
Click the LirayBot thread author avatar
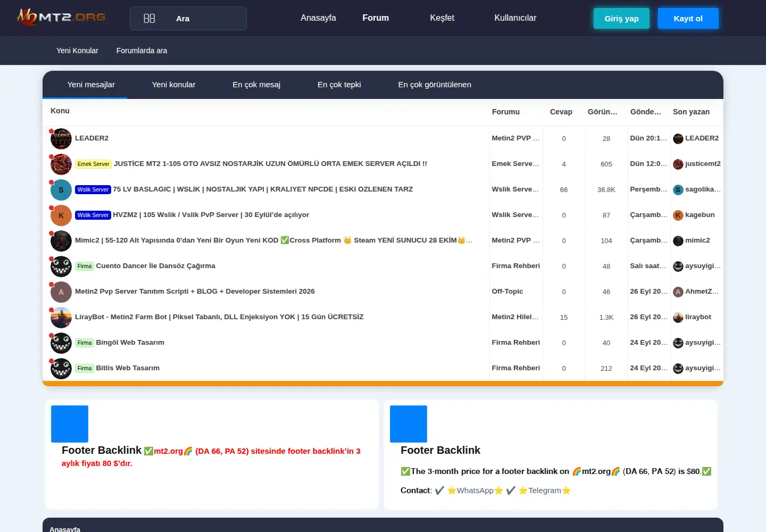click(61, 318)
